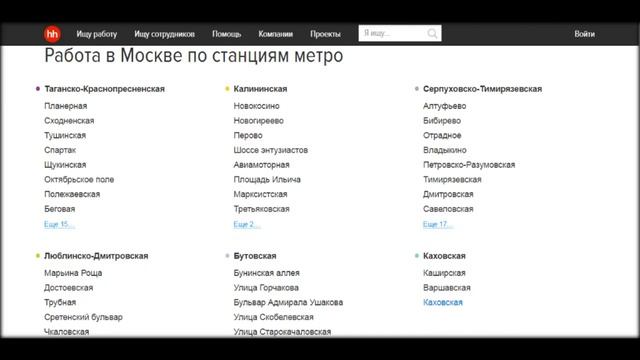Open the Ищу работу menu
640x360 pixels.
pos(97,34)
